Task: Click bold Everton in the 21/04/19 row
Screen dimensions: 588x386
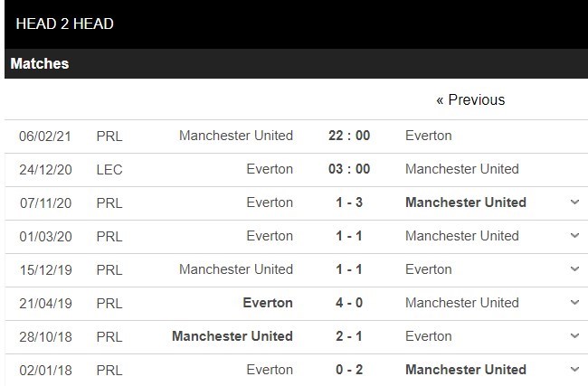Action: [x=268, y=303]
